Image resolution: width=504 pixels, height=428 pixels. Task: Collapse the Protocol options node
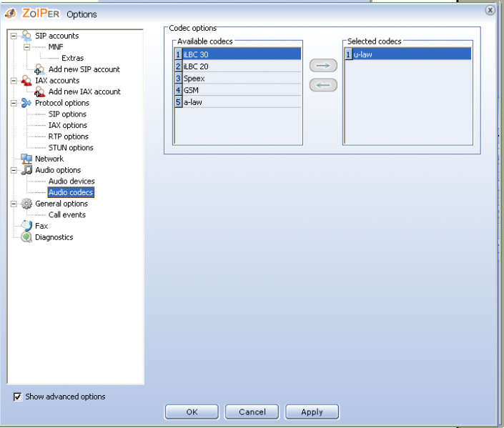click(14, 103)
